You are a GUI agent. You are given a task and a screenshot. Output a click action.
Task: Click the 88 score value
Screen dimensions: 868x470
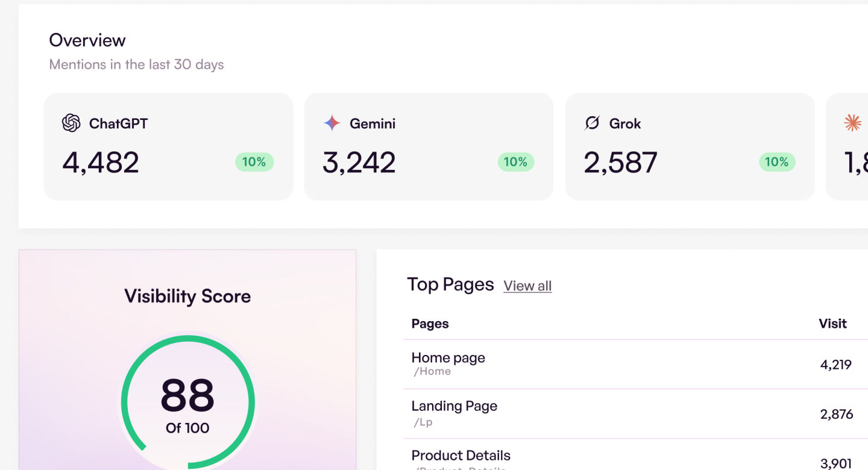click(187, 395)
